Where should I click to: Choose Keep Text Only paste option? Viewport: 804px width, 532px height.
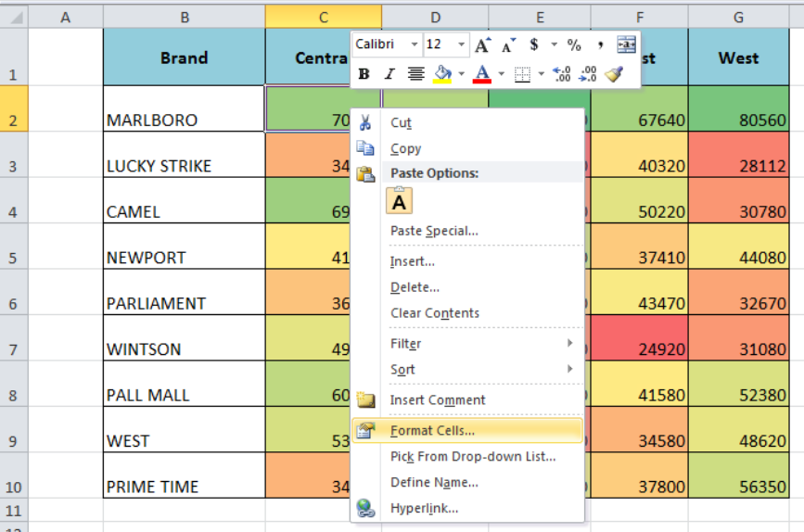(399, 201)
